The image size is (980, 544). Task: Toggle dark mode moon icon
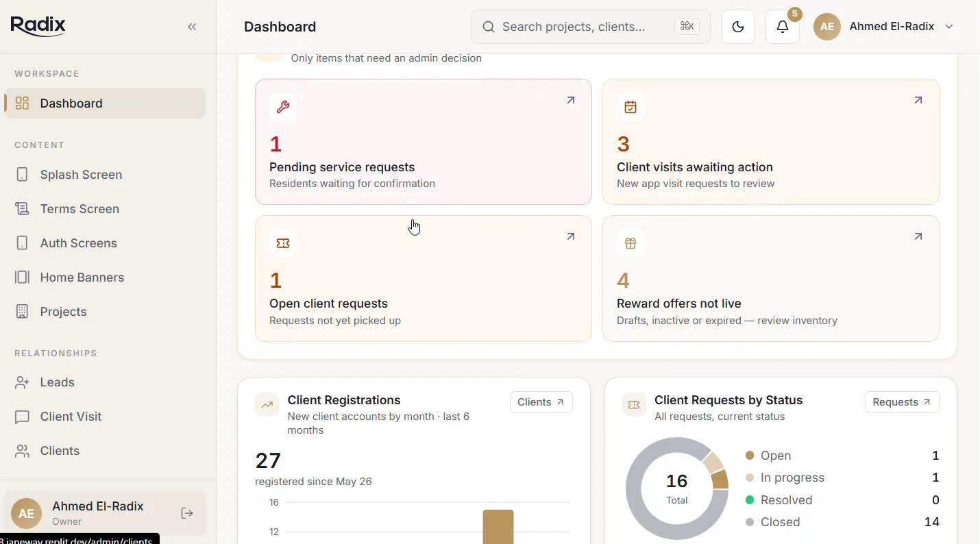(738, 27)
